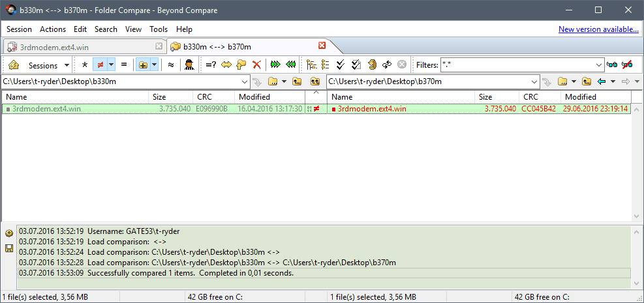Select right red 3rdmodem.ext4.win row
The width and height of the screenshot is (644, 303).
tap(479, 109)
